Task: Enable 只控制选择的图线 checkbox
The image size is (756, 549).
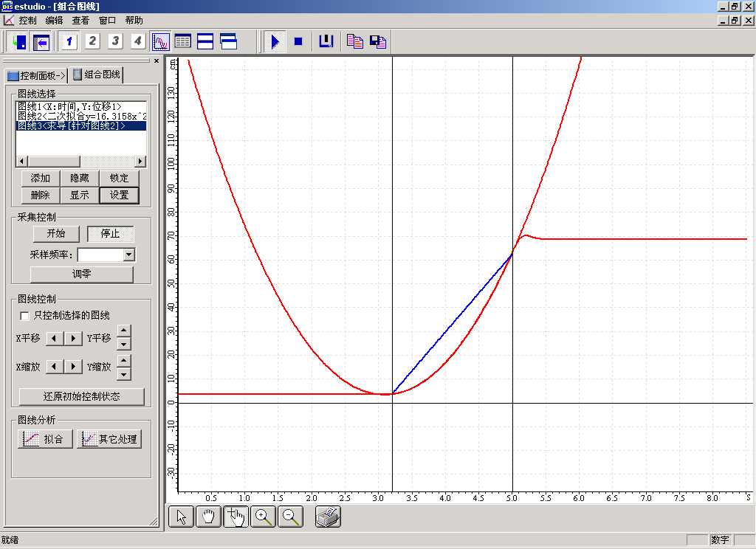Action: 25,316
